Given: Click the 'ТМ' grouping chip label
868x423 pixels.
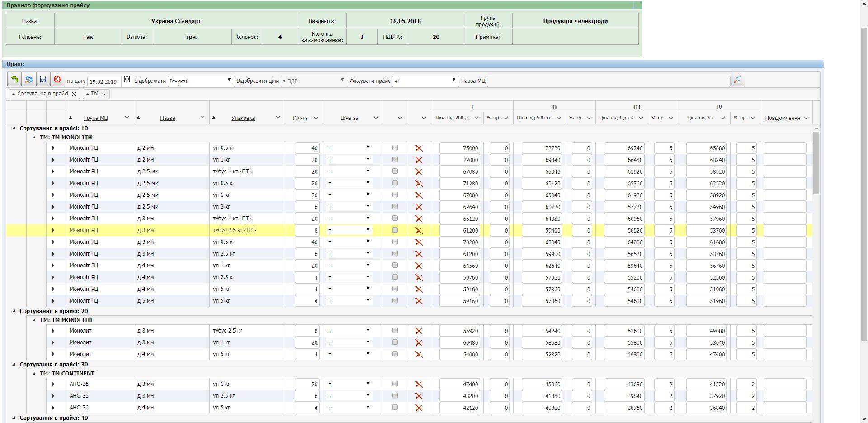Looking at the screenshot, I should [94, 94].
